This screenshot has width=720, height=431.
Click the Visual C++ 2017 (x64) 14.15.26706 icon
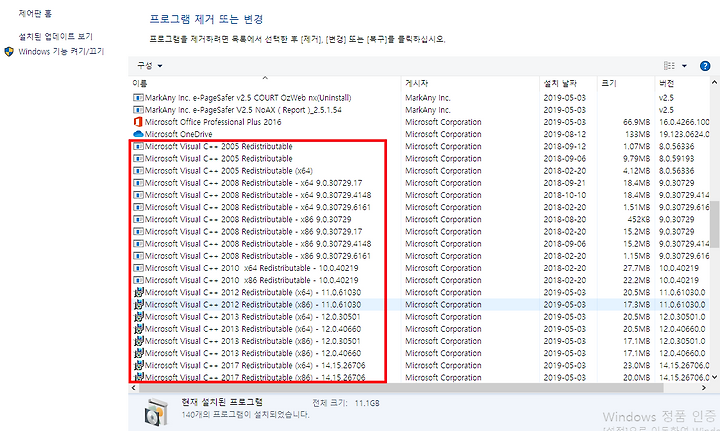138,365
